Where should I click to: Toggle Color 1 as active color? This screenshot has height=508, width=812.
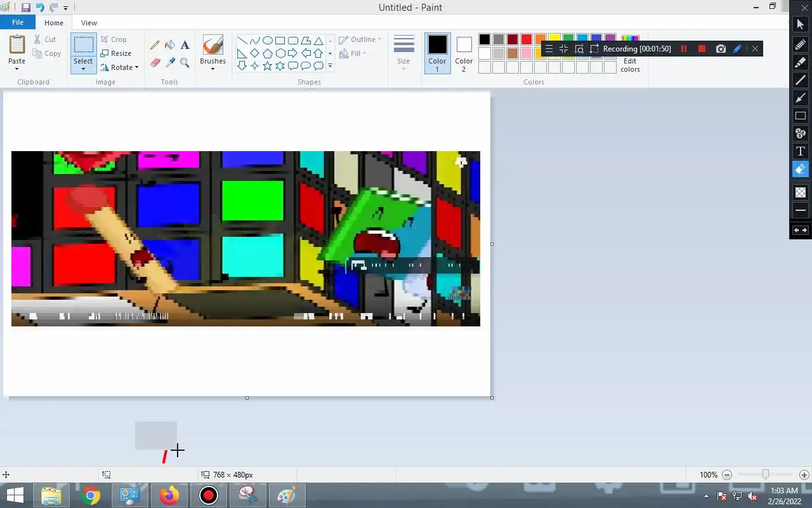pos(437,53)
